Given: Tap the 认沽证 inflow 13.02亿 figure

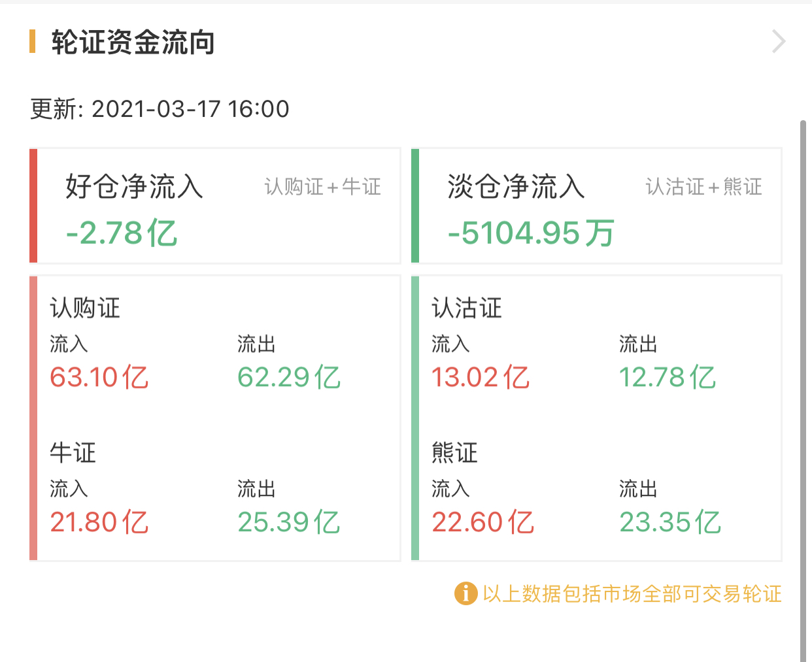Looking at the screenshot, I should click(481, 378).
